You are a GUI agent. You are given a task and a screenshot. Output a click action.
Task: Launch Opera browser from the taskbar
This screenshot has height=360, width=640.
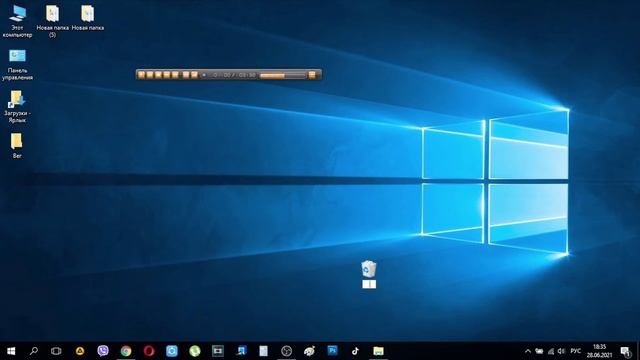149,351
